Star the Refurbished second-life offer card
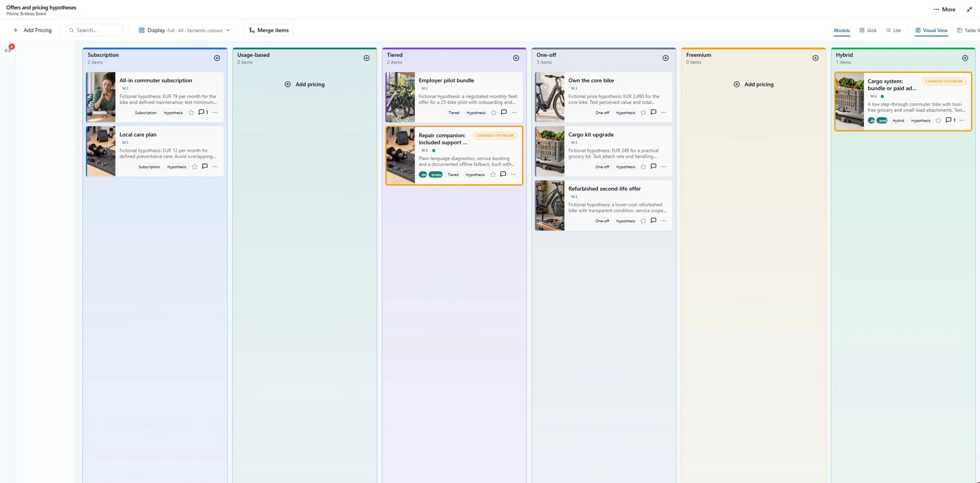 [643, 221]
